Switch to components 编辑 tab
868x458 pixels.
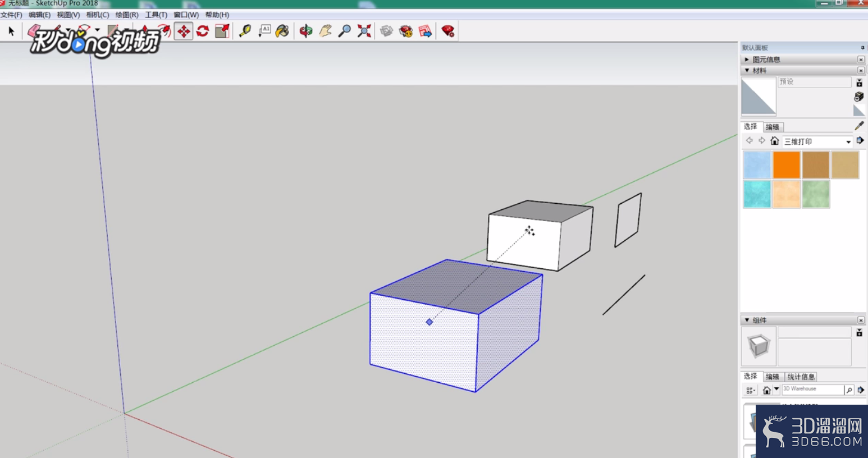[x=773, y=377]
